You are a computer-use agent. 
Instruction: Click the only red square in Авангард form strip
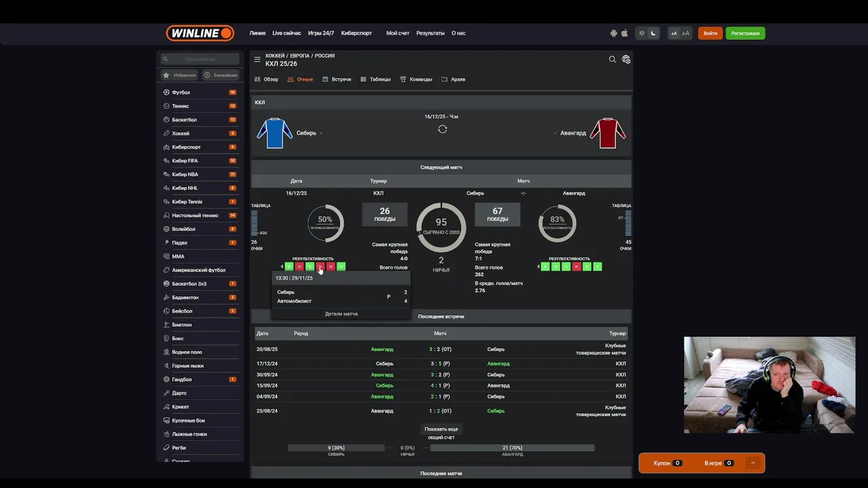coord(576,266)
